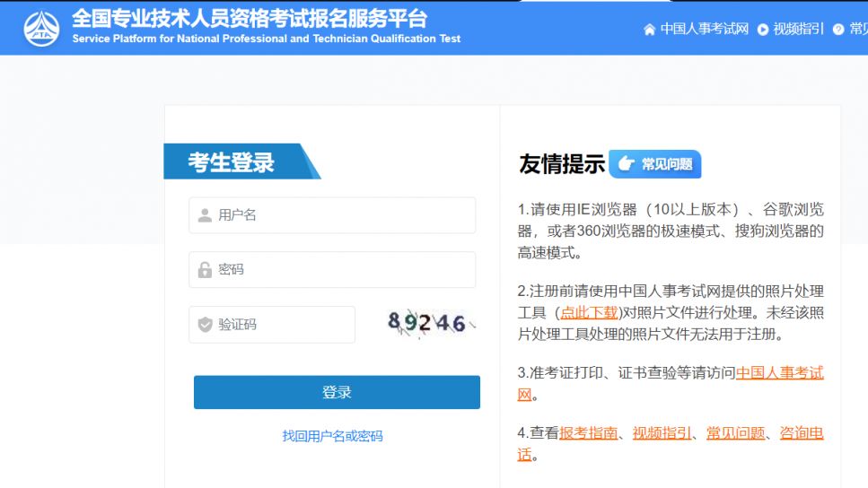Refresh the captcha image 89246
This screenshot has height=488, width=868.
click(x=431, y=323)
